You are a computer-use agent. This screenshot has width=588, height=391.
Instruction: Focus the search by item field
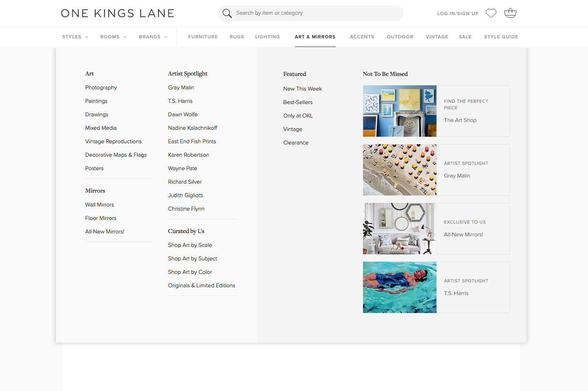pos(314,13)
